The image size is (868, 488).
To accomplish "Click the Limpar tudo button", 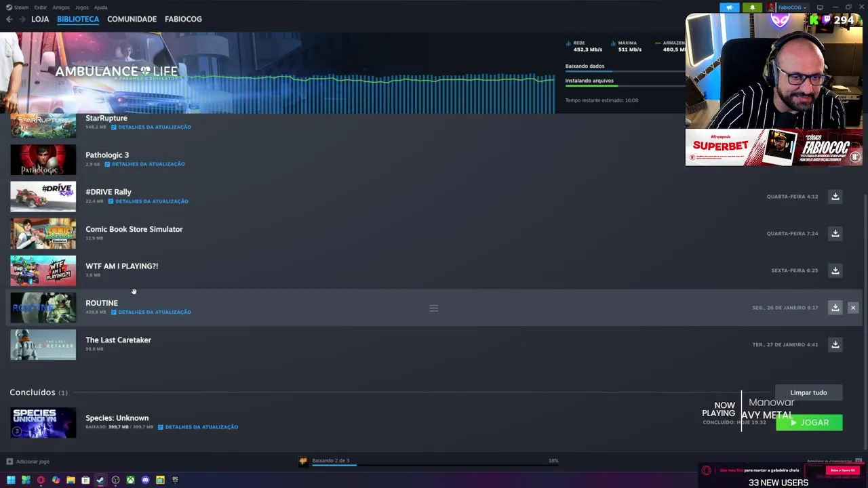I will 808,392.
